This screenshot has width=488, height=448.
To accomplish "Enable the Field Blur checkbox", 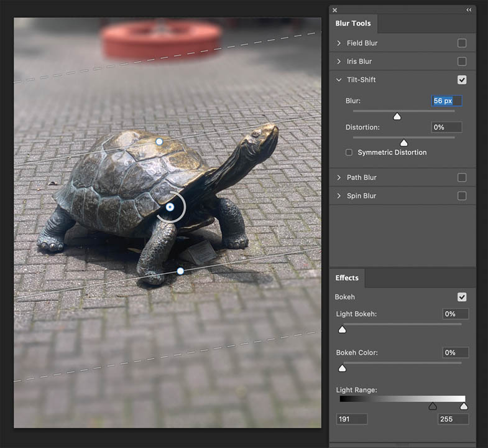I will [x=461, y=44].
